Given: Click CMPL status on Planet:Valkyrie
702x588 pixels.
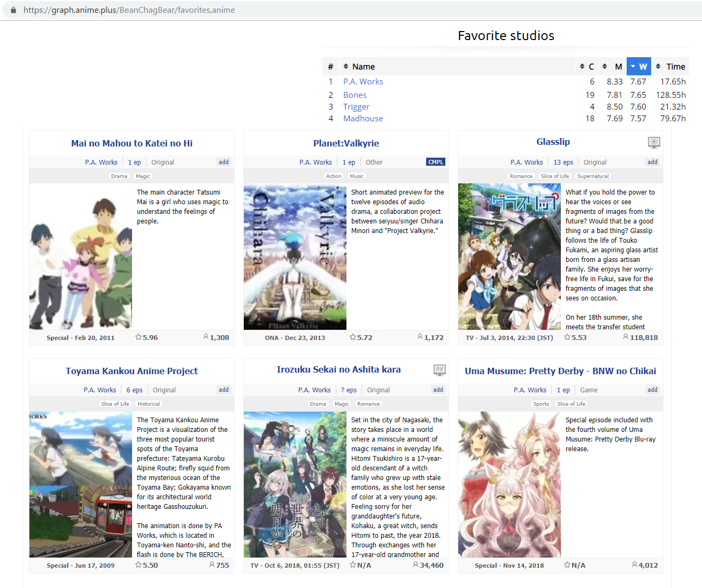Looking at the screenshot, I should 436,162.
